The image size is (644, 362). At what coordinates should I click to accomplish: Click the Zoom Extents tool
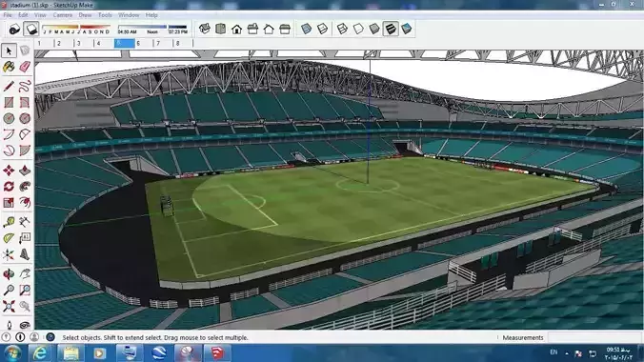coord(9,306)
